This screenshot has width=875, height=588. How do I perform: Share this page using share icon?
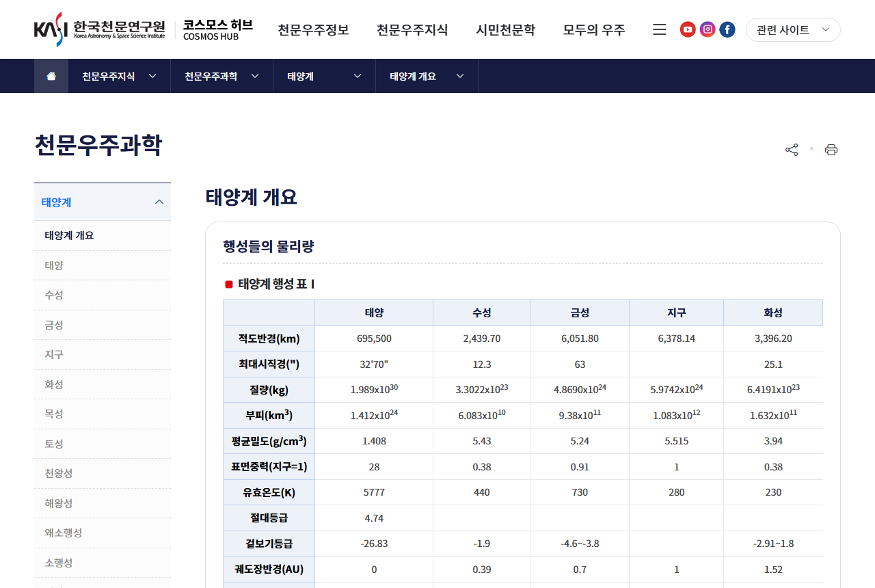792,150
